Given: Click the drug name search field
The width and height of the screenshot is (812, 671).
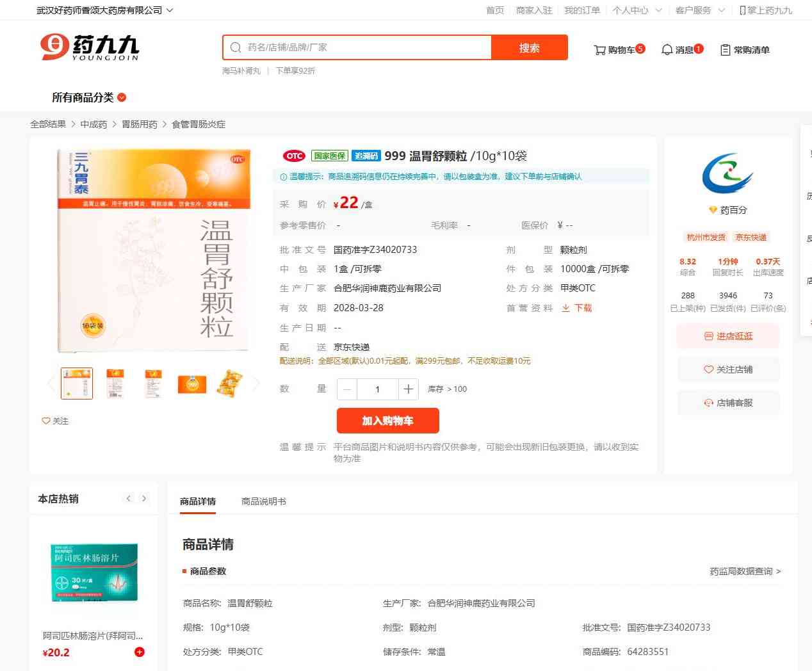Looking at the screenshot, I should [x=365, y=47].
